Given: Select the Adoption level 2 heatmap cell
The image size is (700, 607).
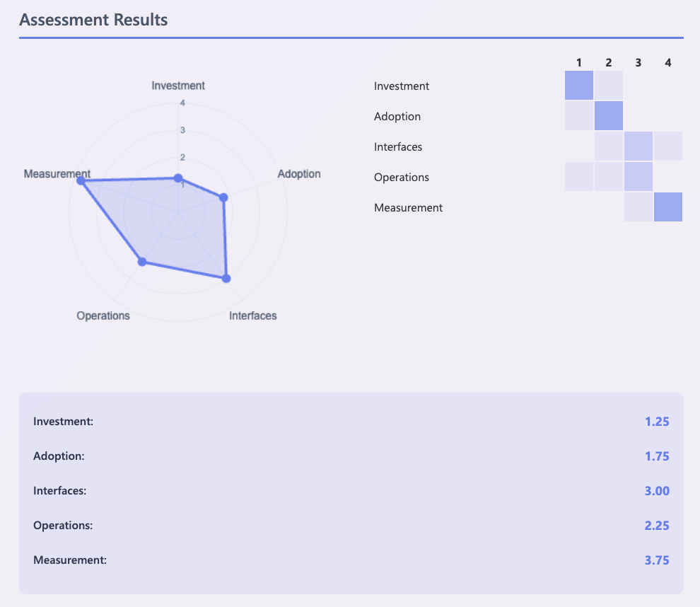Looking at the screenshot, I should [x=609, y=116].
